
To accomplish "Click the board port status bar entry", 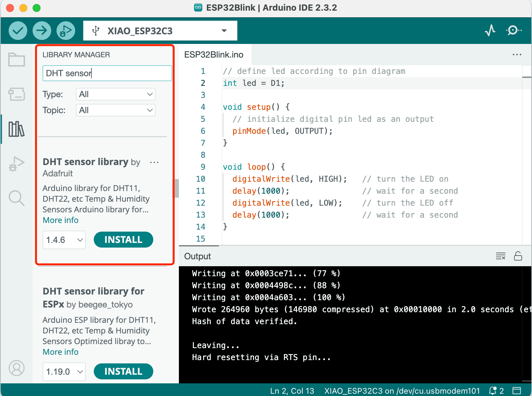I will [x=402, y=391].
